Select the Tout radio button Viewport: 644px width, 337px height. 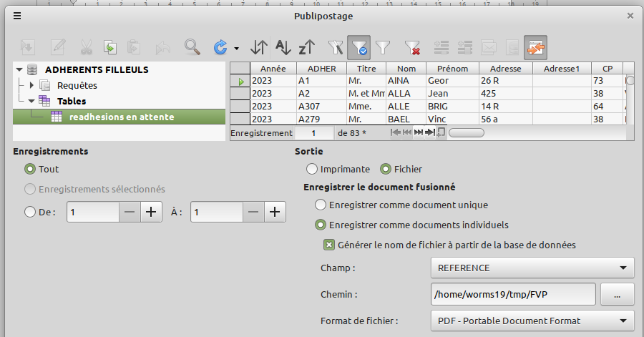point(30,170)
